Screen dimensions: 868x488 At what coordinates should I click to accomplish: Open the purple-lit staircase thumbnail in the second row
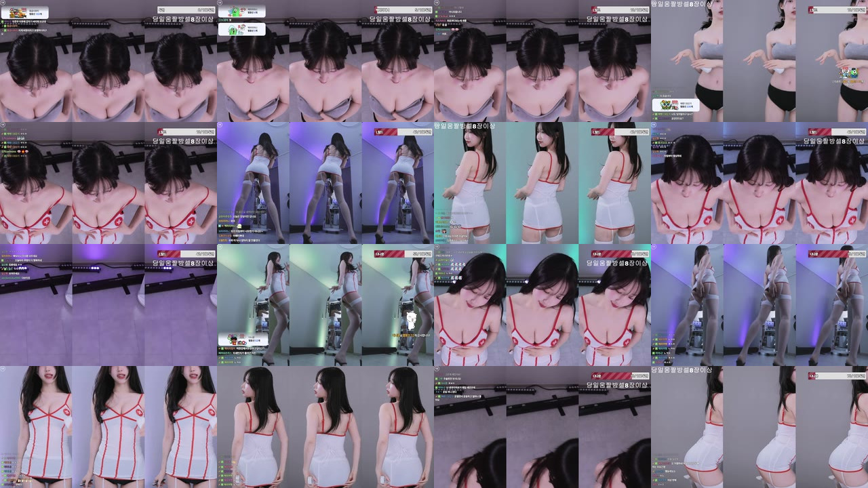click(x=325, y=183)
